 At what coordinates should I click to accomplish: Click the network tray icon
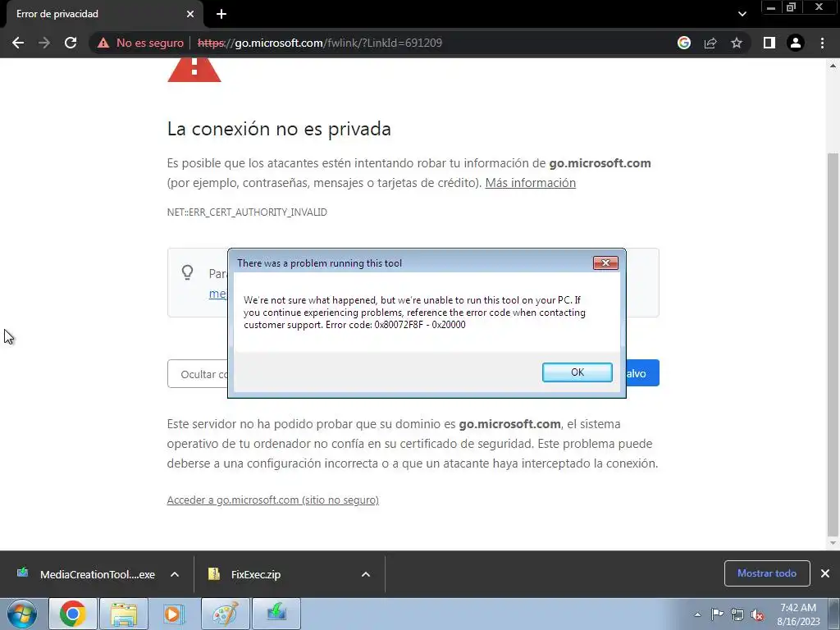point(737,614)
